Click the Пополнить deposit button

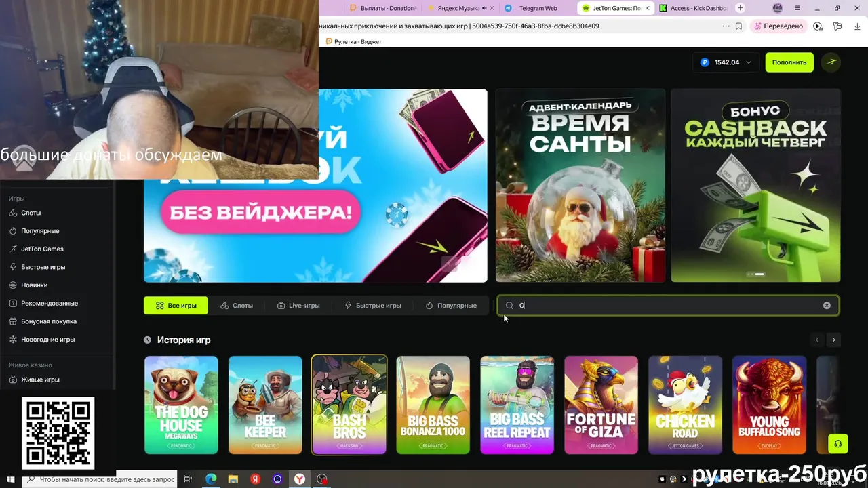coord(789,62)
